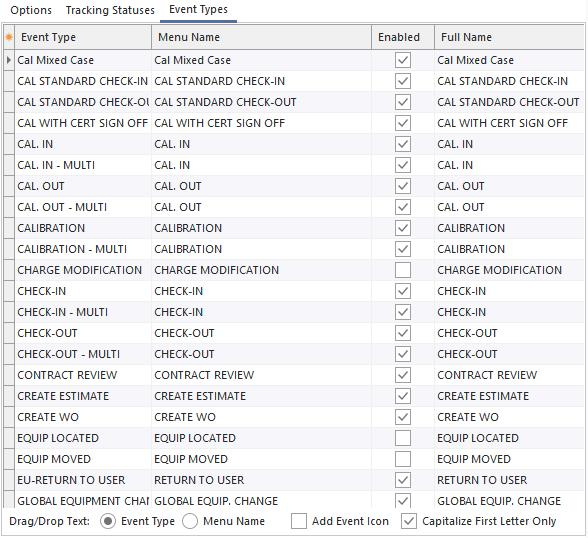Sort by Menu Name column header
This screenshot has width=588, height=538.
(261, 37)
